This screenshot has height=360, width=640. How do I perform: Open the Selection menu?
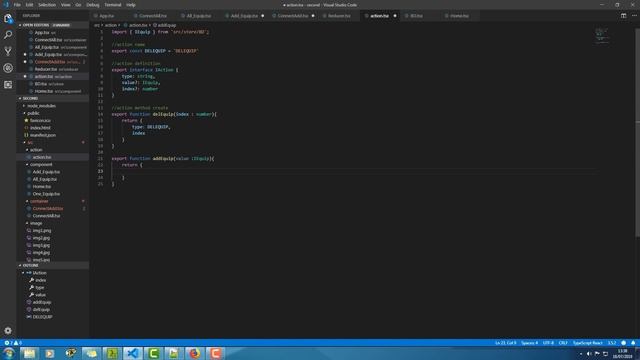[x=47, y=5]
